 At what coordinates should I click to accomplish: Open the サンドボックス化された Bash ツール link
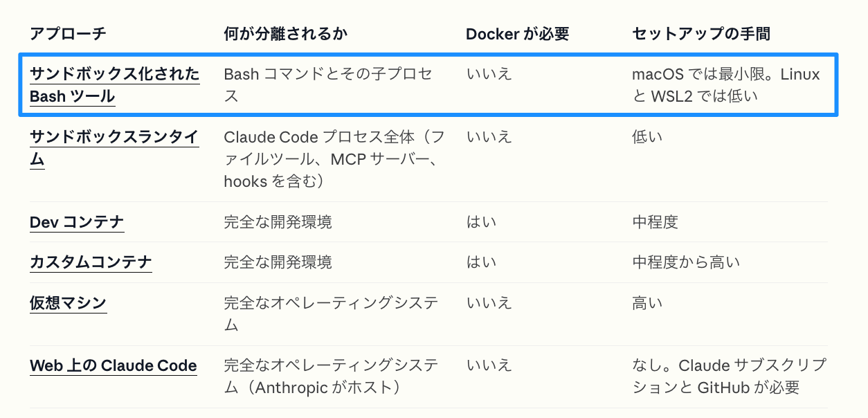(114, 84)
